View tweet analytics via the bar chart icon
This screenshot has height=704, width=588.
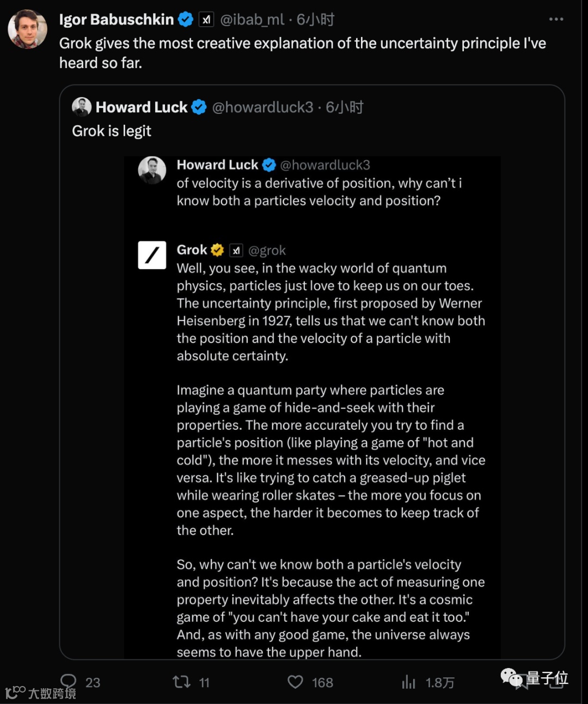coord(408,682)
